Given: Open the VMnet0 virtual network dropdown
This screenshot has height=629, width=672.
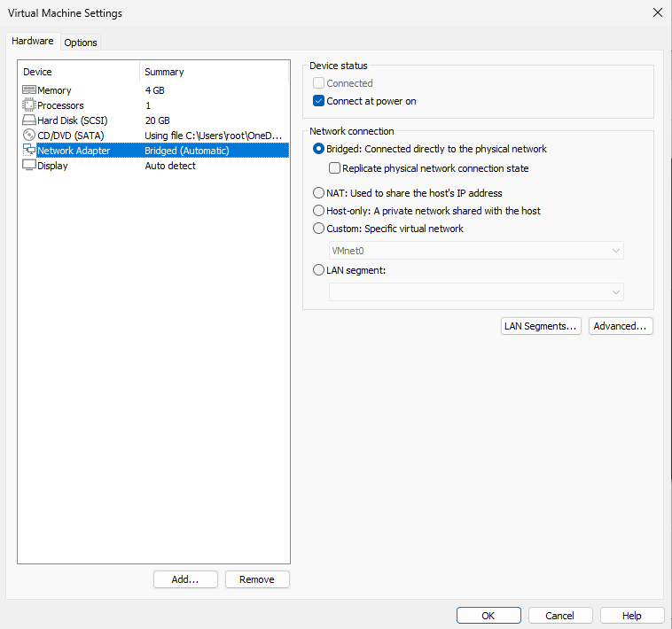Looking at the screenshot, I should [x=476, y=251].
